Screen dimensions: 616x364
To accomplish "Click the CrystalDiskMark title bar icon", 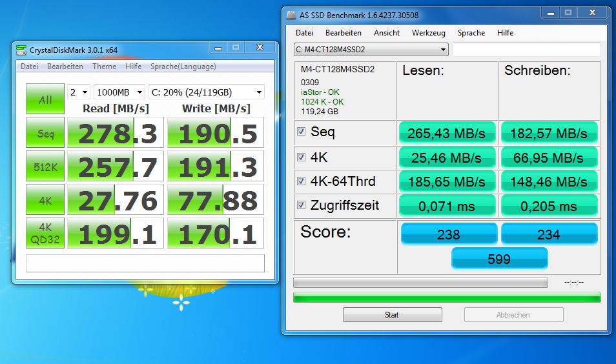I will pyautogui.click(x=21, y=50).
